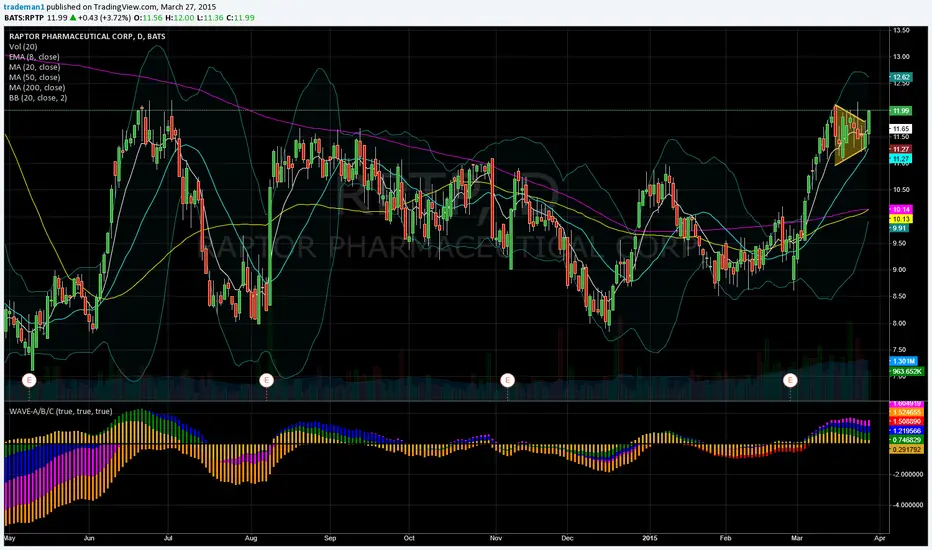Click the 2015 label on time axis
This screenshot has height=550, width=932.
(650, 538)
